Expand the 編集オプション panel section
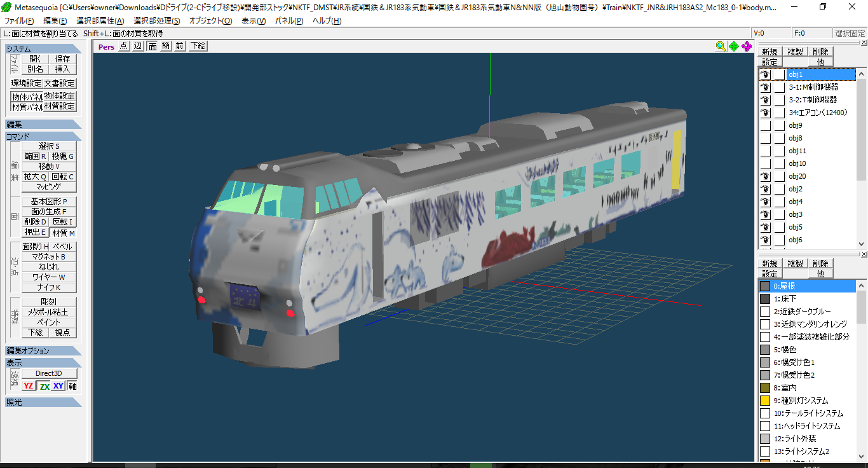Image resolution: width=868 pixels, height=468 pixels. tap(43, 350)
